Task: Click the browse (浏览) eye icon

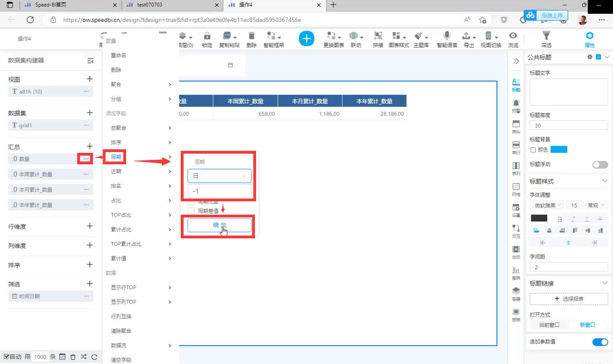Action: click(x=513, y=39)
